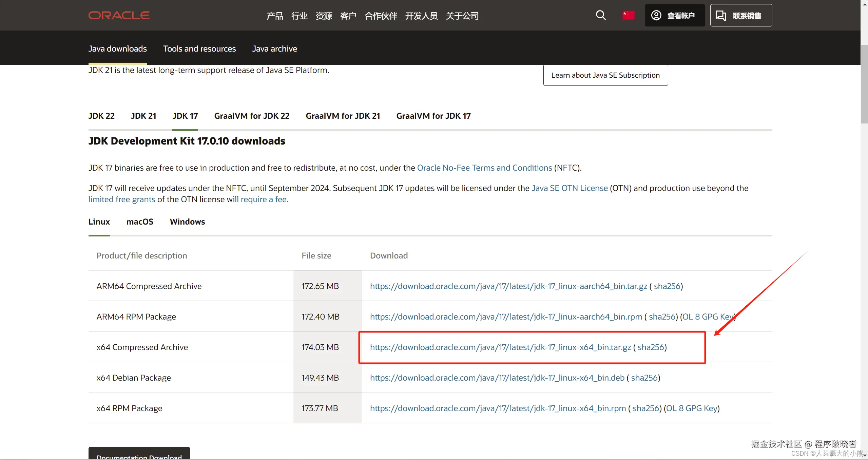
Task: Open the 开发人员 navigation menu
Action: [421, 16]
